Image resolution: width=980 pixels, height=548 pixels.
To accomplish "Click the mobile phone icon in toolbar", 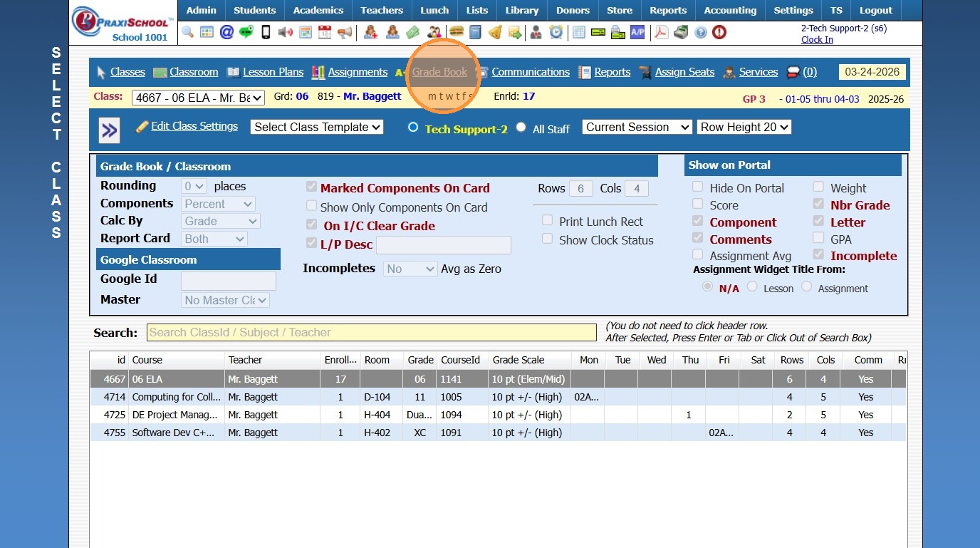I will [x=266, y=32].
